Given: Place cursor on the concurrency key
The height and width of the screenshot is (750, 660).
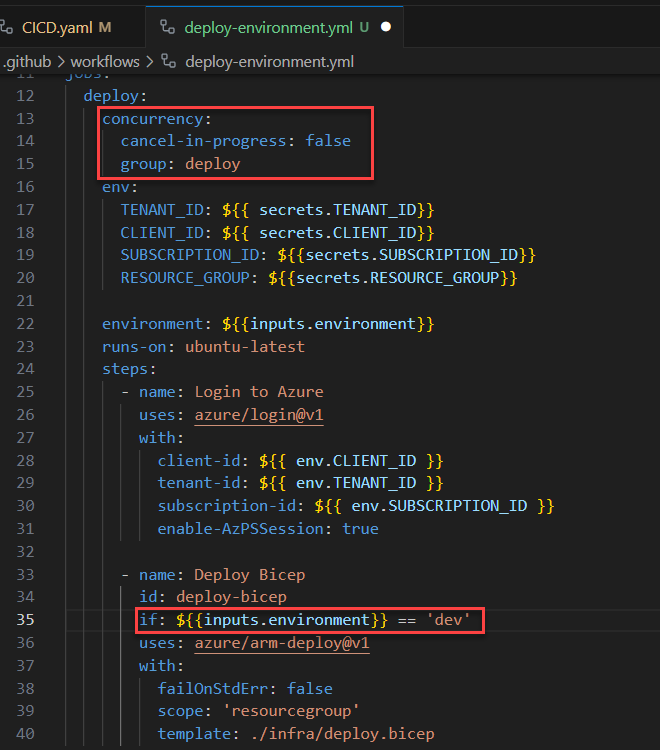Looking at the screenshot, I should (150, 118).
